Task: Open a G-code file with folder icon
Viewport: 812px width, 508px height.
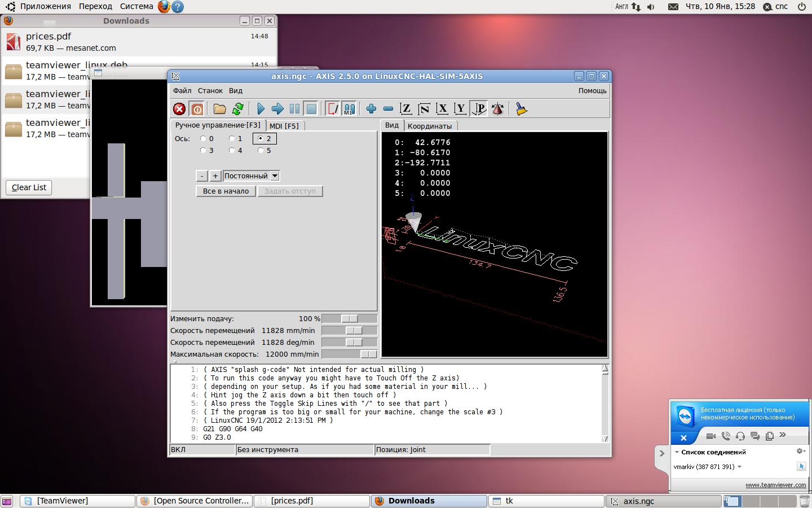Action: 219,109
